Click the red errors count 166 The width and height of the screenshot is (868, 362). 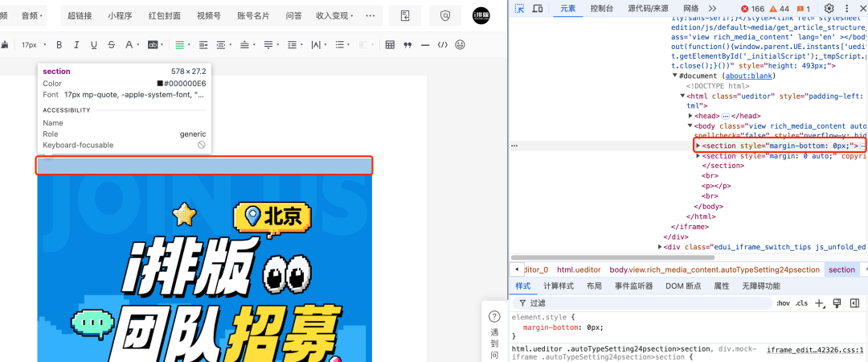pyautogui.click(x=753, y=9)
